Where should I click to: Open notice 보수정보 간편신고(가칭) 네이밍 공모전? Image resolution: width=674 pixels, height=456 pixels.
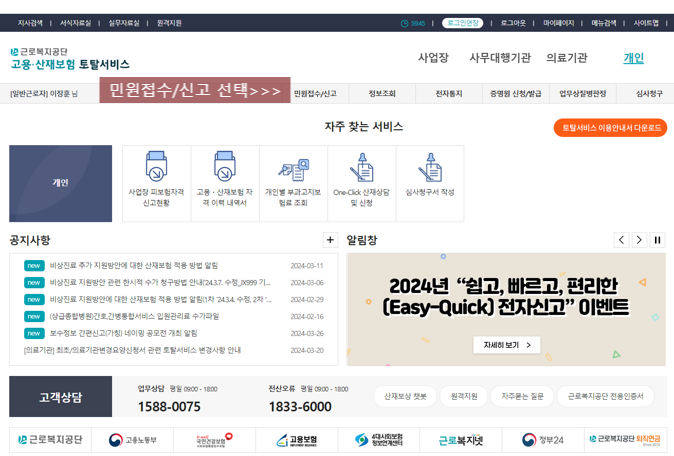coord(123,333)
